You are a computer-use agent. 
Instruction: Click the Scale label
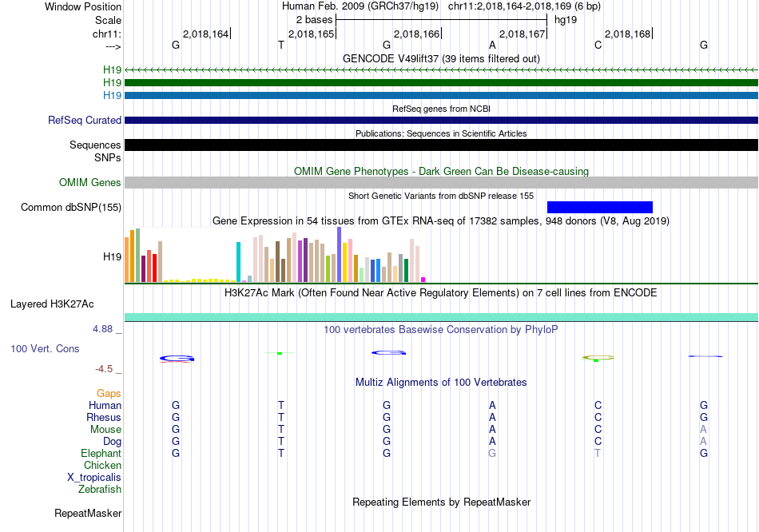pos(108,20)
